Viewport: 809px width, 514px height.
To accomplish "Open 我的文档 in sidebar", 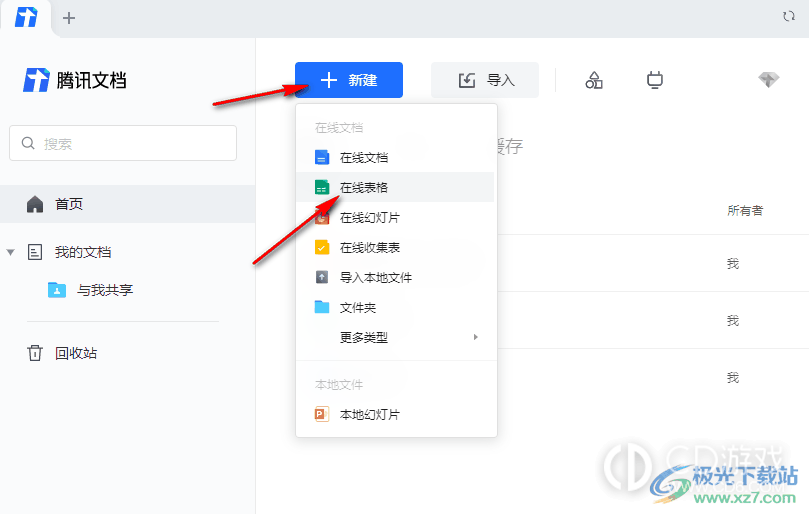I will [83, 252].
